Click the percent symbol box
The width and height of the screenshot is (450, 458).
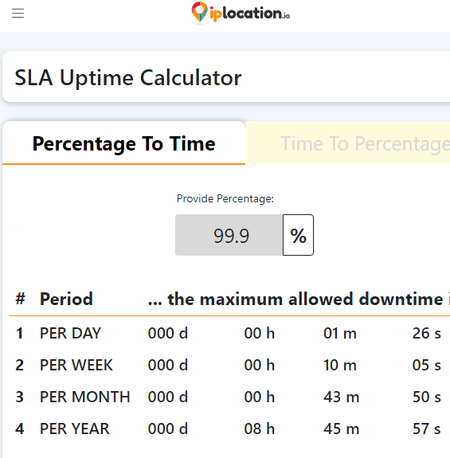click(x=298, y=235)
